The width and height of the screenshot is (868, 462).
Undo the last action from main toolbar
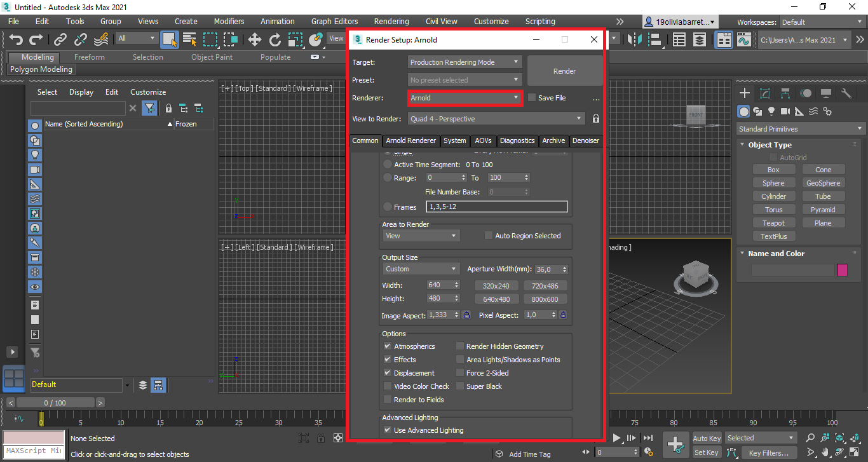point(16,40)
